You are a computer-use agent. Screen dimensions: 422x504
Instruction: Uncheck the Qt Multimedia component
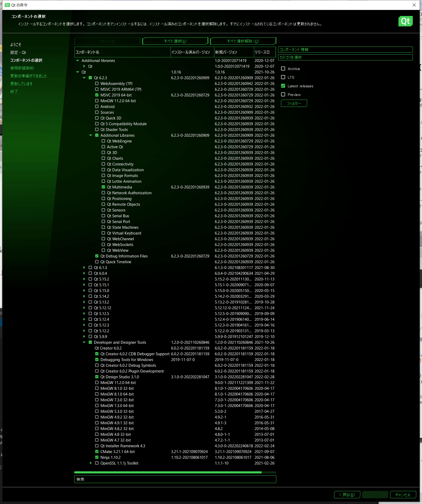[103, 187]
